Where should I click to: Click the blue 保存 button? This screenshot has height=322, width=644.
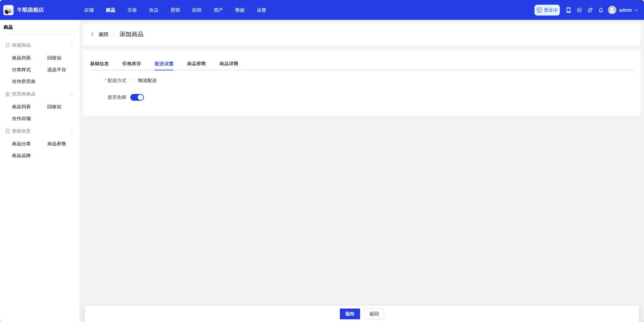coord(350,314)
